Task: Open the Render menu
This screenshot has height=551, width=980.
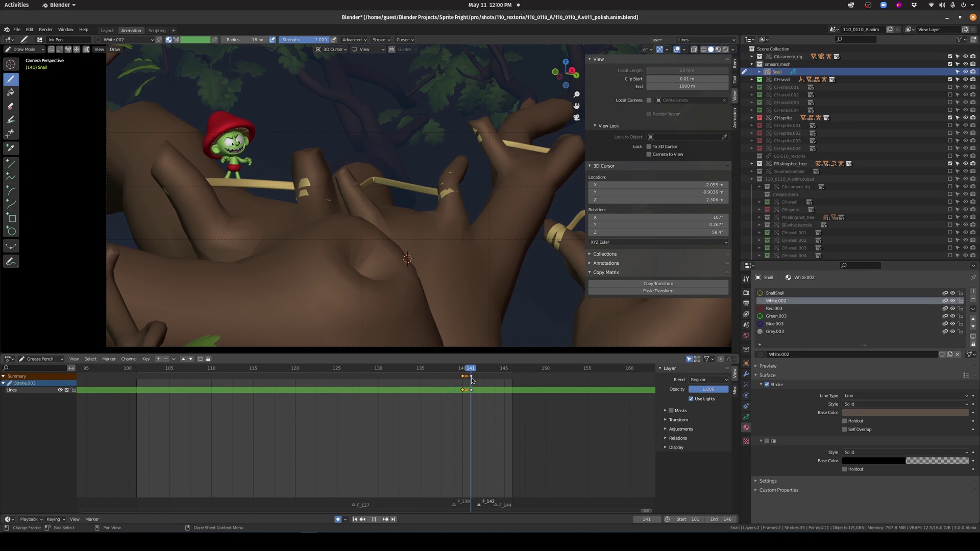Action: click(x=45, y=30)
